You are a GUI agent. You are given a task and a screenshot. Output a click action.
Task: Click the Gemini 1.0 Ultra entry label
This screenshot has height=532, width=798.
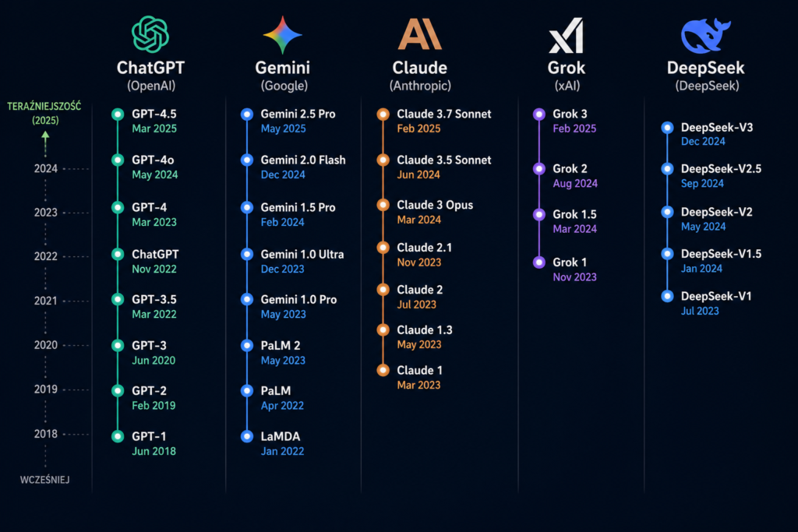point(302,254)
